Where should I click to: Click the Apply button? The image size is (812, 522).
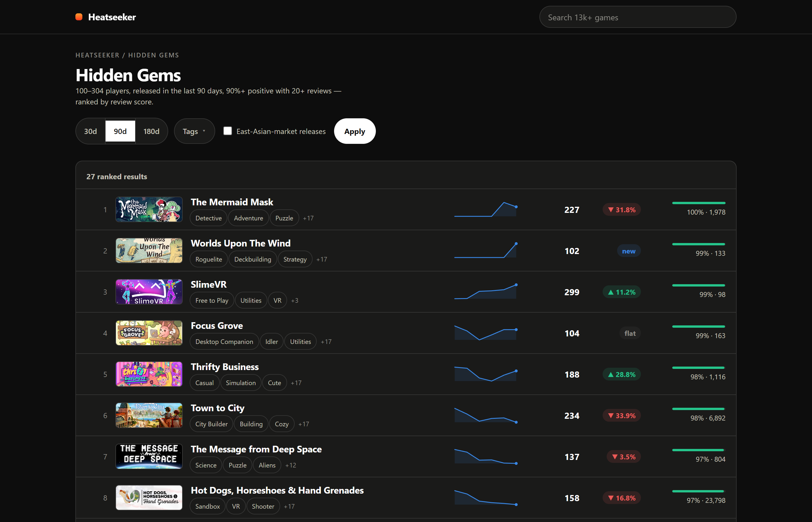tap(355, 131)
